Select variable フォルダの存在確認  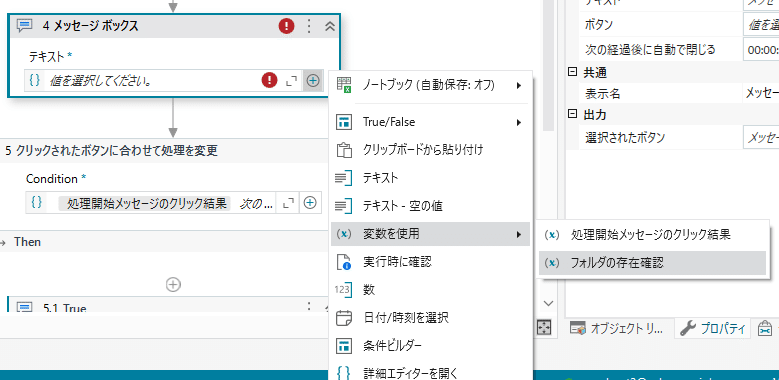click(652, 263)
